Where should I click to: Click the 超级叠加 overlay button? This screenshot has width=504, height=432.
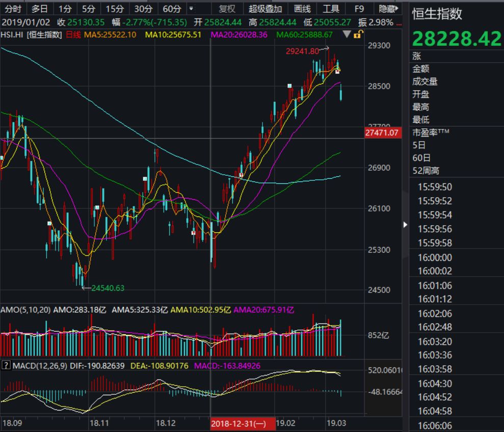coord(265,9)
